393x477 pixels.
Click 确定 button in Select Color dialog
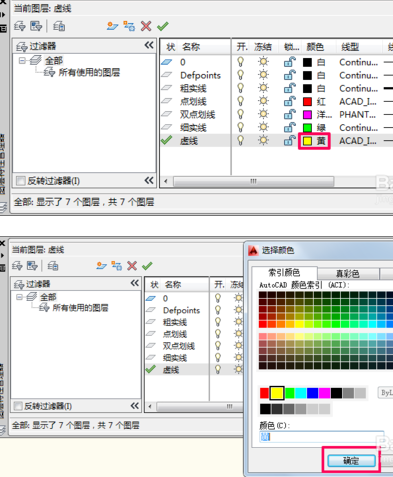tap(352, 461)
